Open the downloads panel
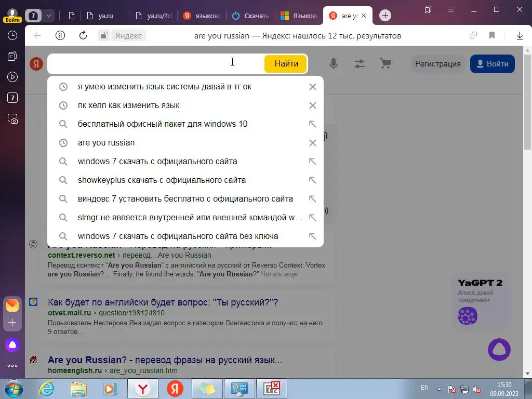The height and width of the screenshot is (399, 532). [520, 35]
